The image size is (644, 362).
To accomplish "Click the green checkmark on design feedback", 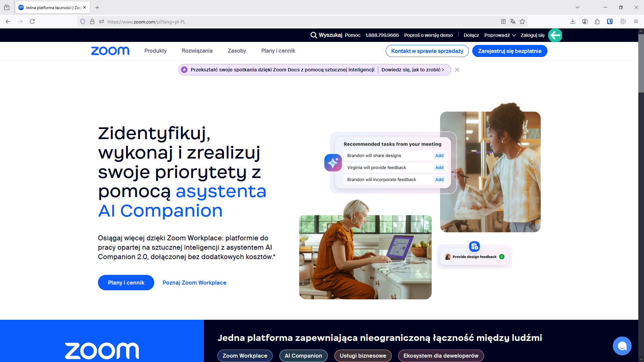I will pyautogui.click(x=502, y=257).
